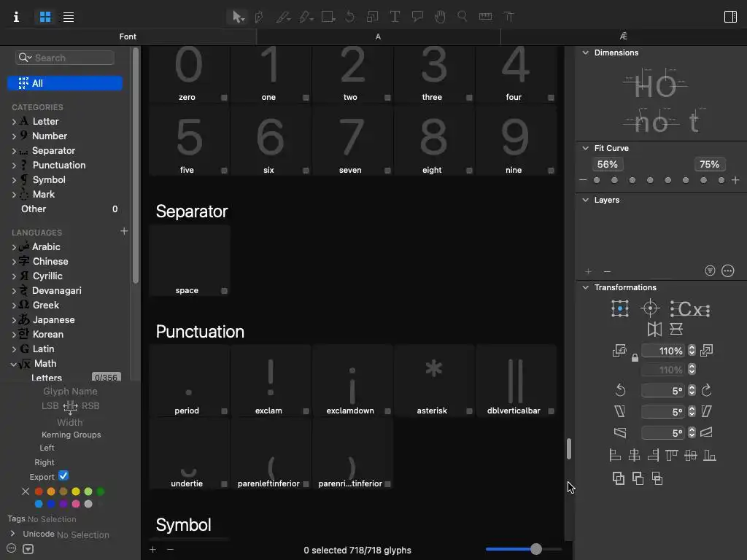This screenshot has width=747, height=560.
Task: Expand the Arabic language group
Action: pyautogui.click(x=14, y=247)
